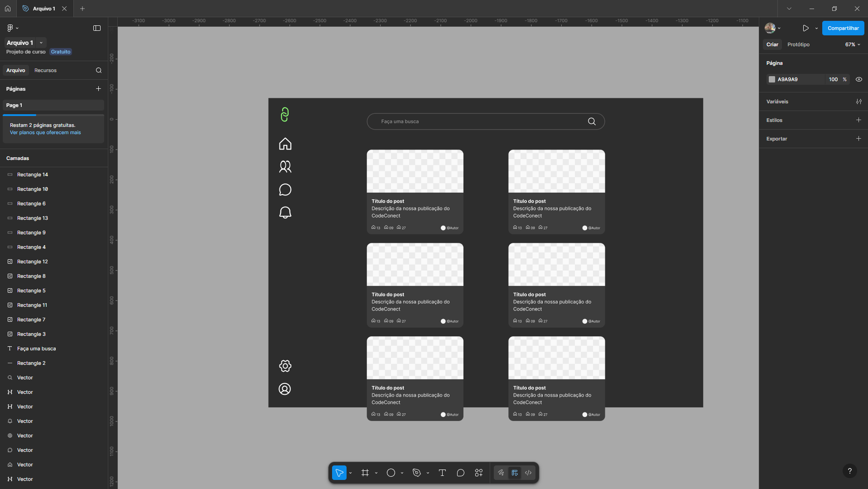Open a new tab with the plus button
This screenshot has width=868, height=489.
tap(82, 9)
